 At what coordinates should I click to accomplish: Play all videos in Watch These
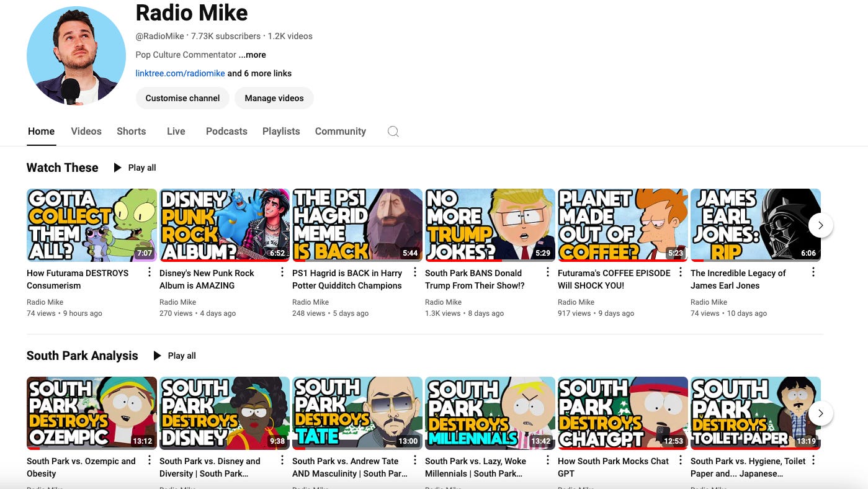pyautogui.click(x=135, y=168)
